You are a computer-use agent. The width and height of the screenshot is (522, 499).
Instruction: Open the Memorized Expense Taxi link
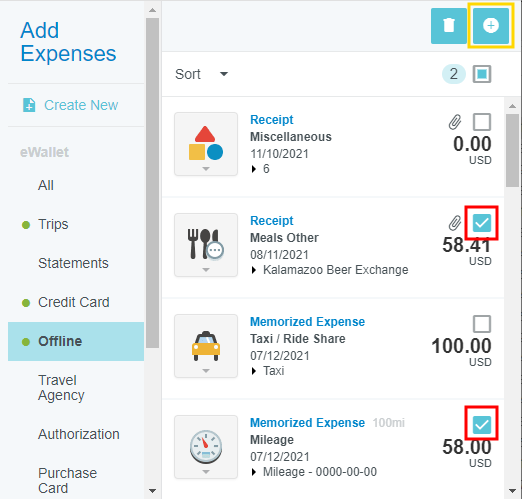(x=307, y=322)
